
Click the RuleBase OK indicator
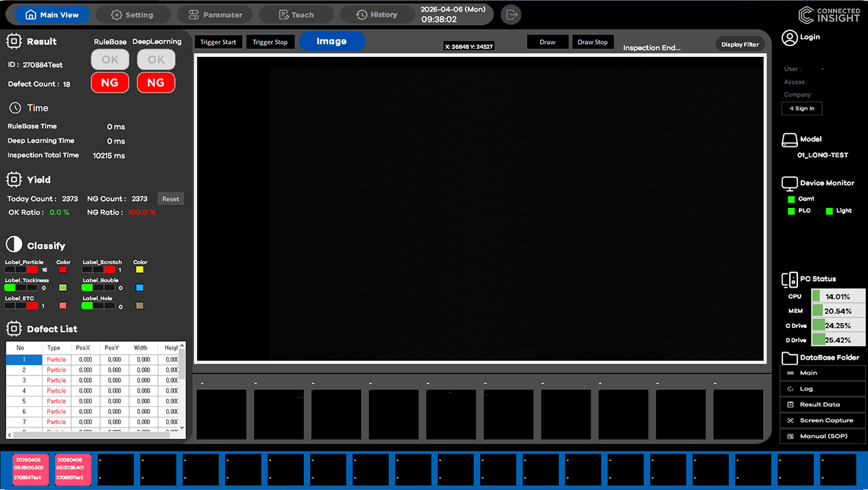pos(110,60)
